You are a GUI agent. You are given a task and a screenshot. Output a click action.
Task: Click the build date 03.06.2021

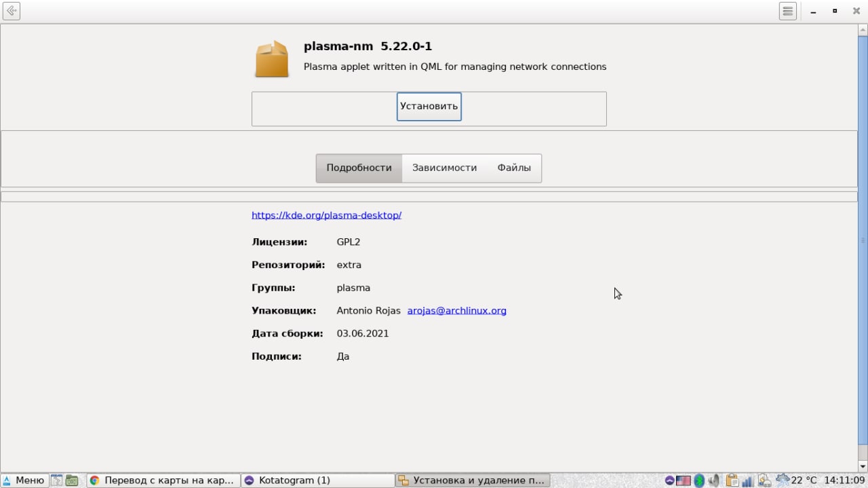click(x=363, y=333)
